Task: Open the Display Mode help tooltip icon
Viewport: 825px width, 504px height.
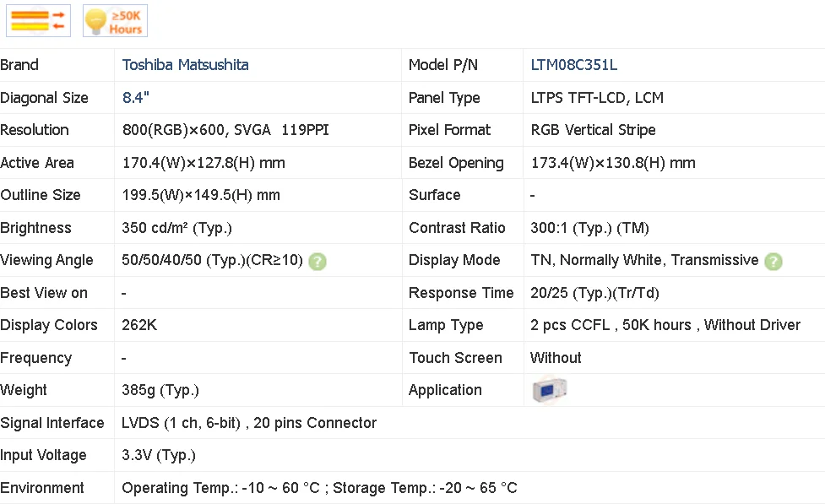Action: [x=773, y=262]
